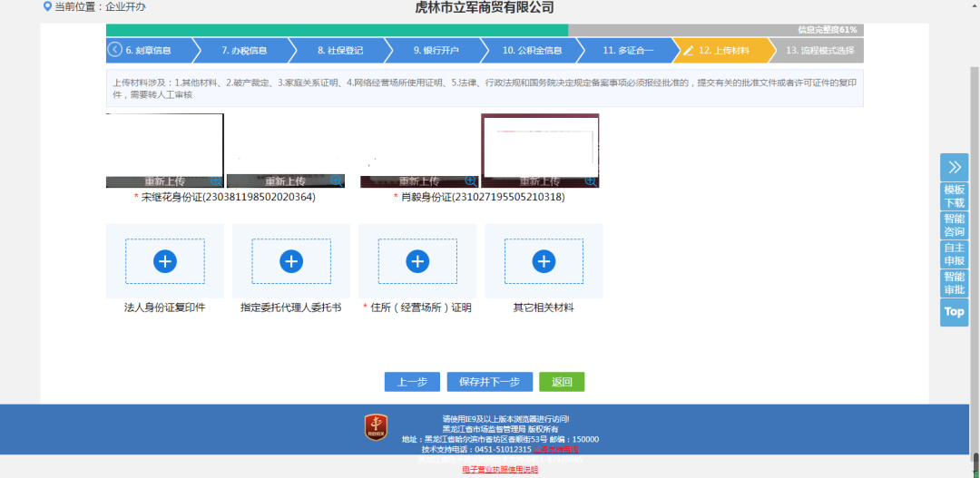Image resolution: width=980 pixels, height=478 pixels.
Task: Click the pencil icon on 上传材料 step
Action: coord(688,51)
